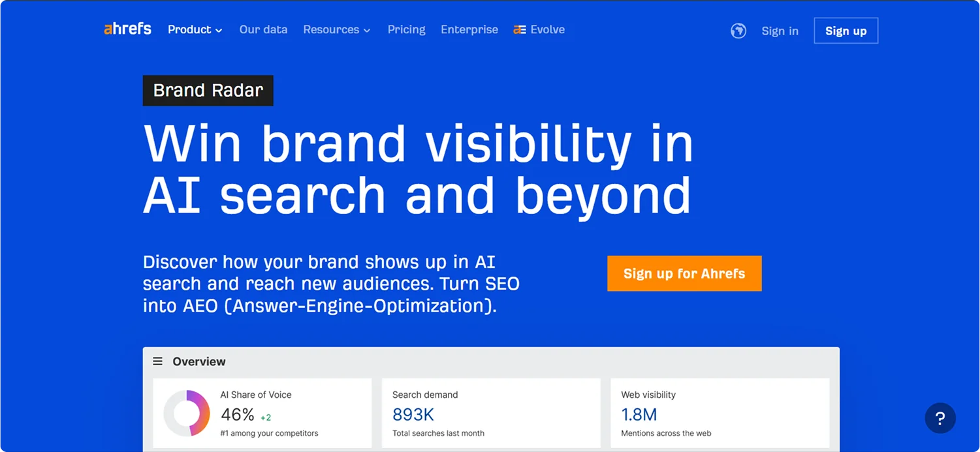
Task: Click the Total searches last month text
Action: pyautogui.click(x=438, y=433)
